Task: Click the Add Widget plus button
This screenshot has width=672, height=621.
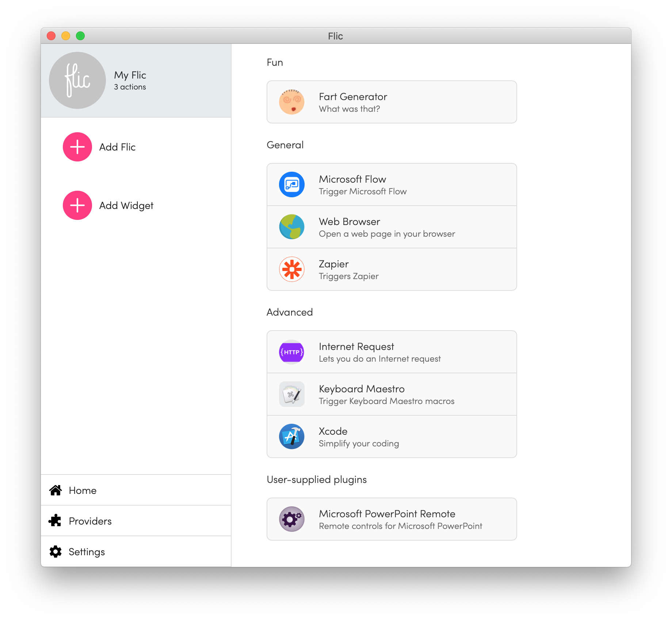Action: point(77,205)
